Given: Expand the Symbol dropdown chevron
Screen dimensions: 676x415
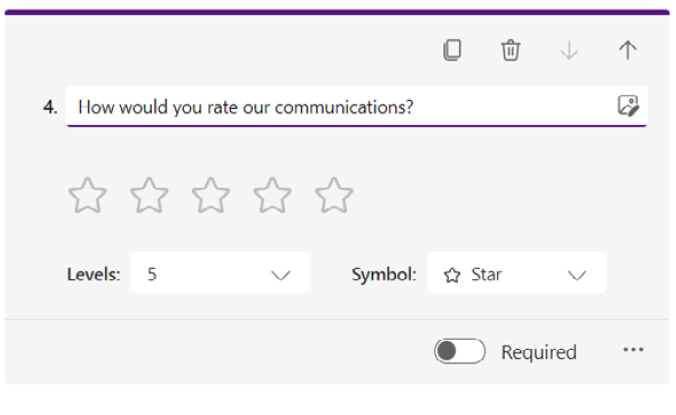Looking at the screenshot, I should tap(577, 274).
